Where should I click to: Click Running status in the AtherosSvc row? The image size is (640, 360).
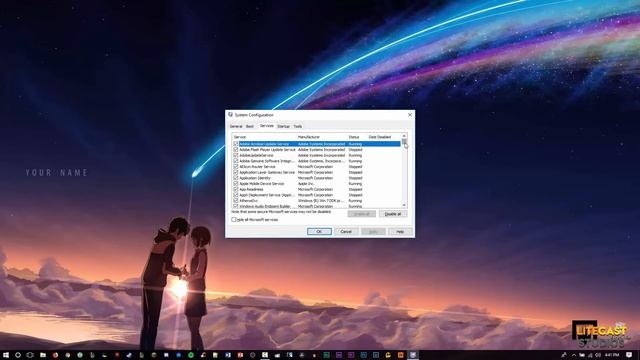point(355,201)
